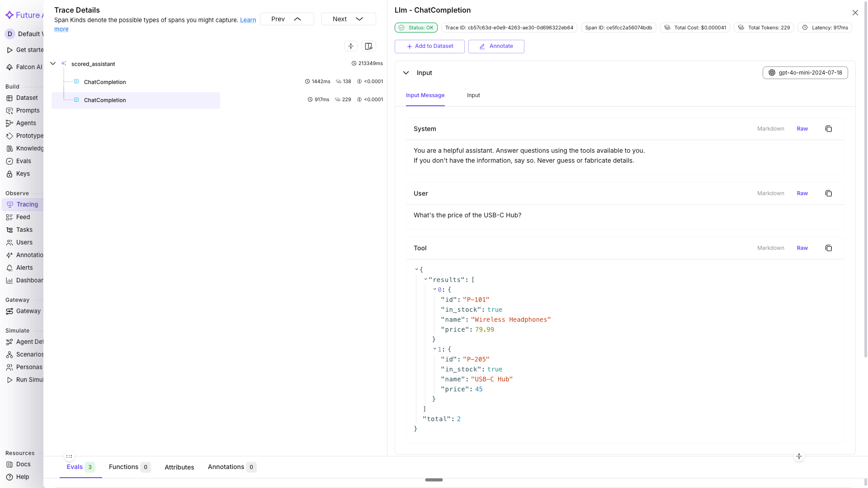Open Gateway from the sidebar
The height and width of the screenshot is (488, 868).
point(29,311)
